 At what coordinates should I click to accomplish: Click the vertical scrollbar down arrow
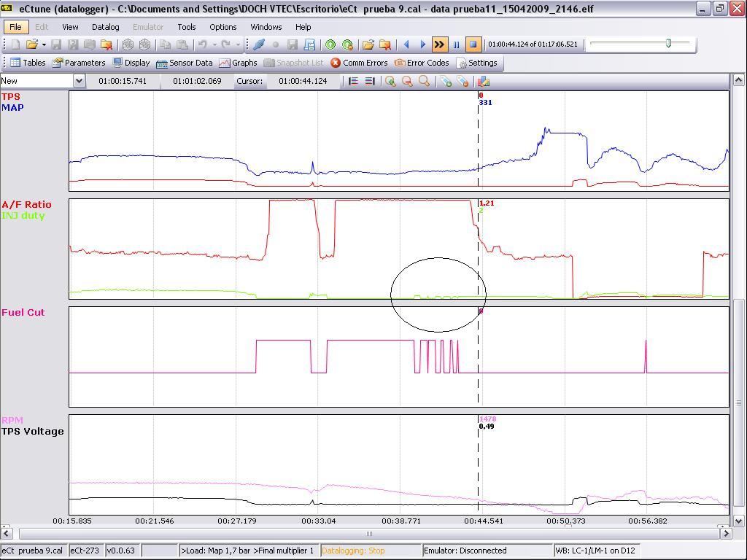[x=738, y=521]
